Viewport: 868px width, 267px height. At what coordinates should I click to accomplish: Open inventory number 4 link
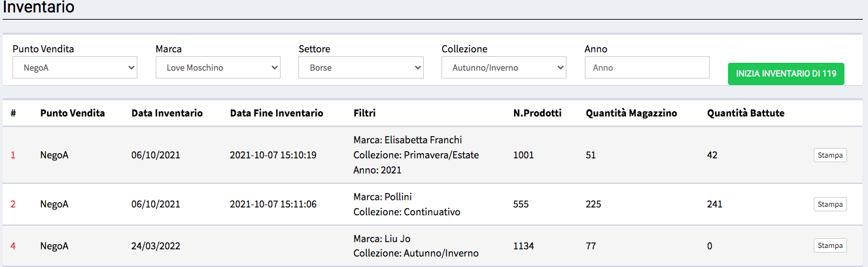[13, 246]
